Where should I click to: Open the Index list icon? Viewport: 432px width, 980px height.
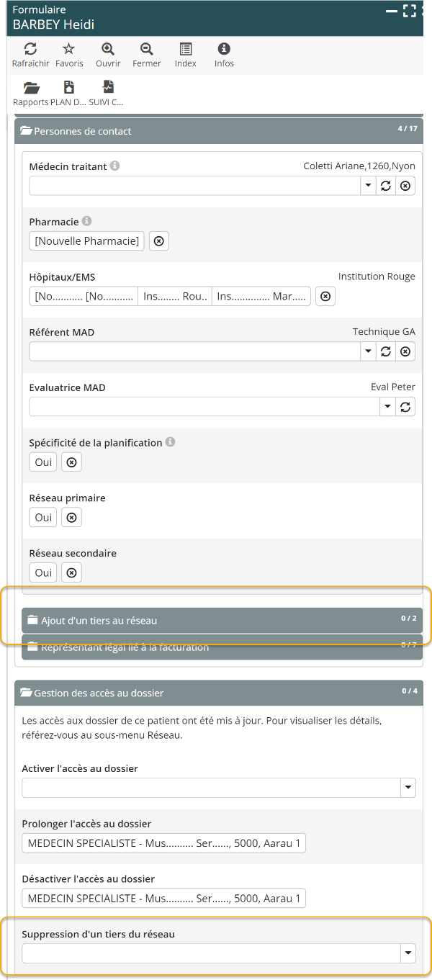click(x=186, y=49)
